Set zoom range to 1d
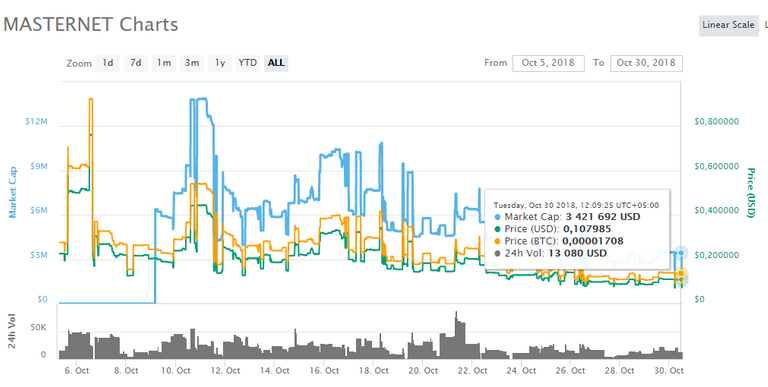 107,63
